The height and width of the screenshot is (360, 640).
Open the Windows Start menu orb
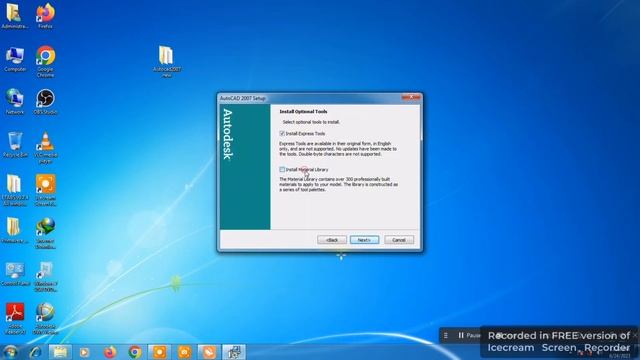pos(10,352)
